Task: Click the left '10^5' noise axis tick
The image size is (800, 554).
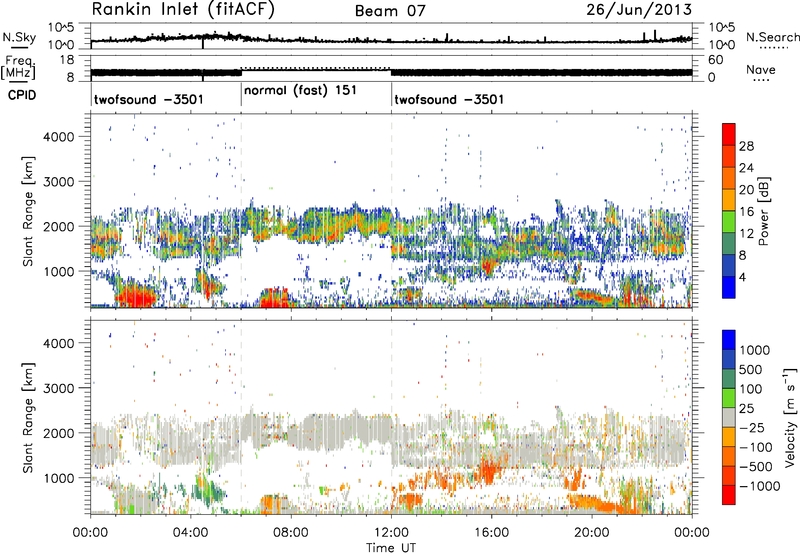Action: click(x=61, y=28)
